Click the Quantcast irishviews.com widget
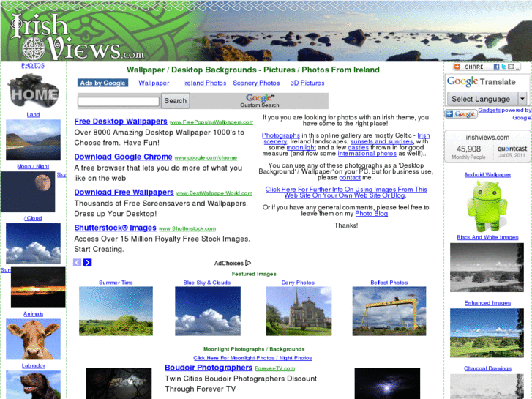 pyautogui.click(x=487, y=146)
